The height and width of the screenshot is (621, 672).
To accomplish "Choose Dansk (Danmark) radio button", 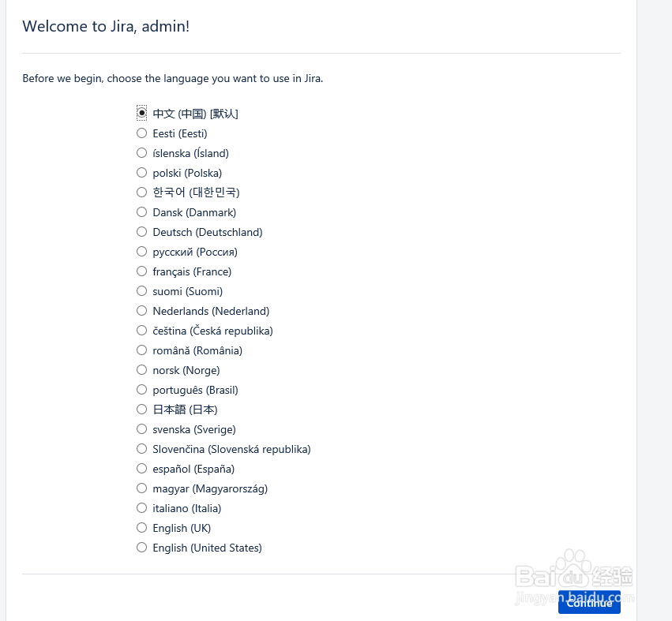I will pos(142,212).
